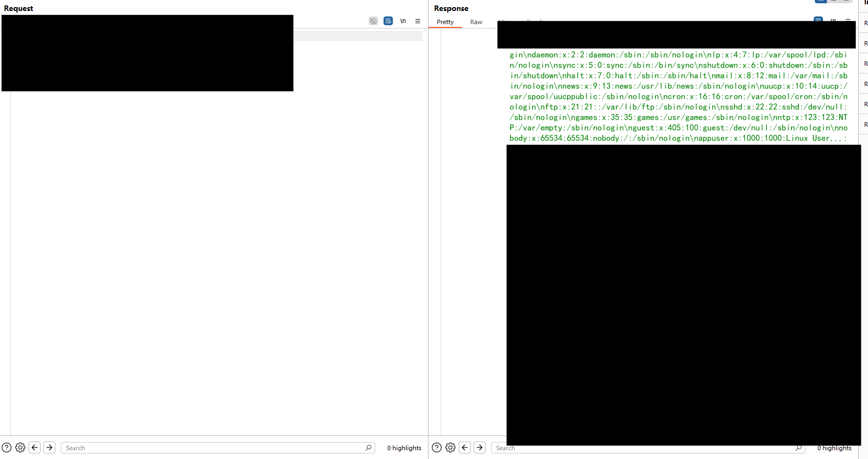The height and width of the screenshot is (459, 868).
Task: Click the crossed-out eye icon in Request panel
Action: pos(373,21)
